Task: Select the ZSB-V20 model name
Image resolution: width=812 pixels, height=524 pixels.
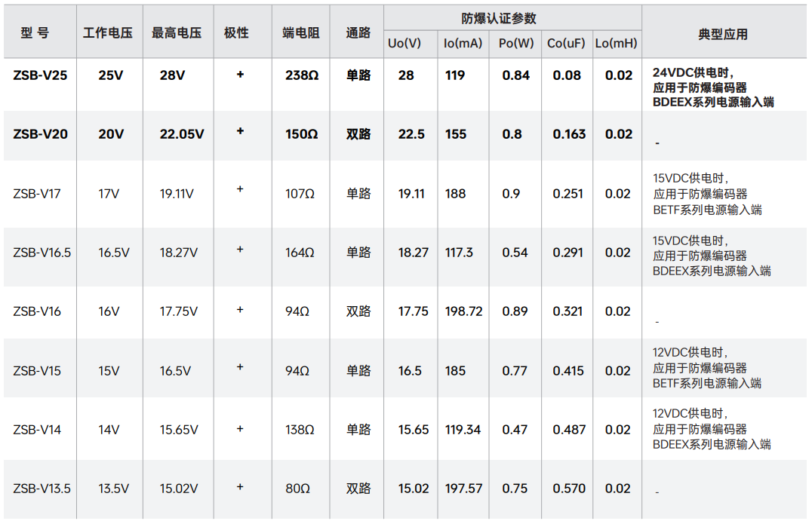Action: pyautogui.click(x=40, y=134)
